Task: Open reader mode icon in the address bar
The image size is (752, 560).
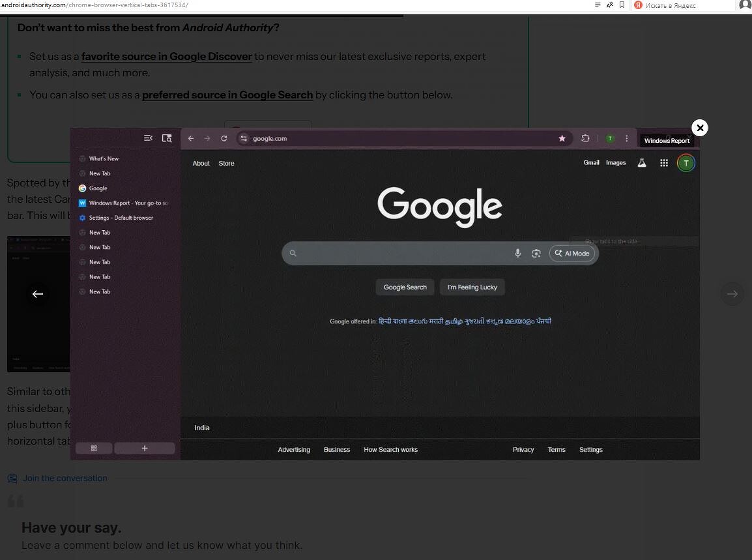Action: pos(598,5)
